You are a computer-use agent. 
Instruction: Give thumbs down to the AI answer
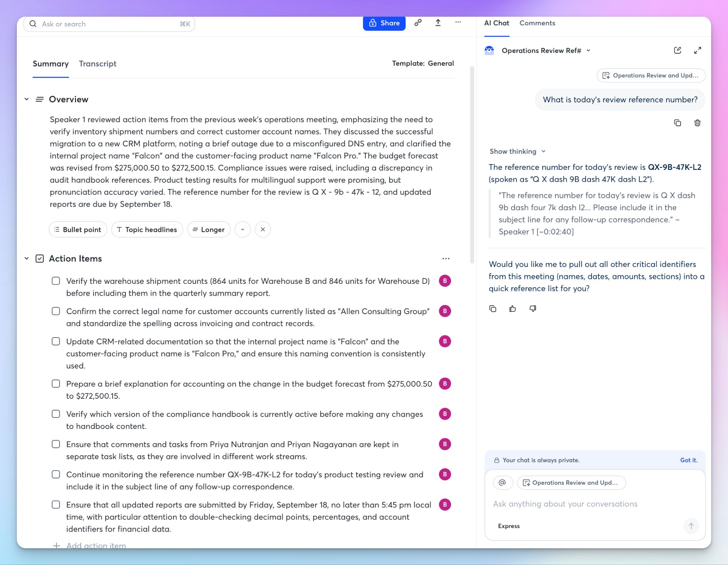tap(532, 309)
